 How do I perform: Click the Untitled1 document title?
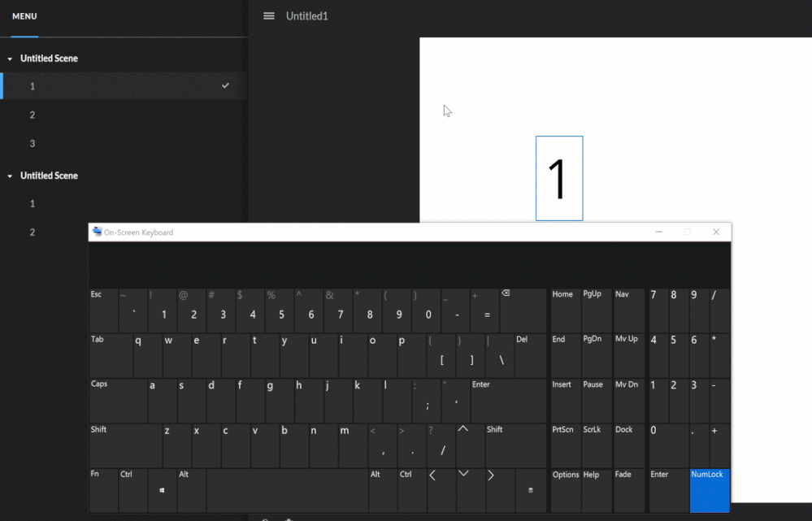(x=307, y=16)
